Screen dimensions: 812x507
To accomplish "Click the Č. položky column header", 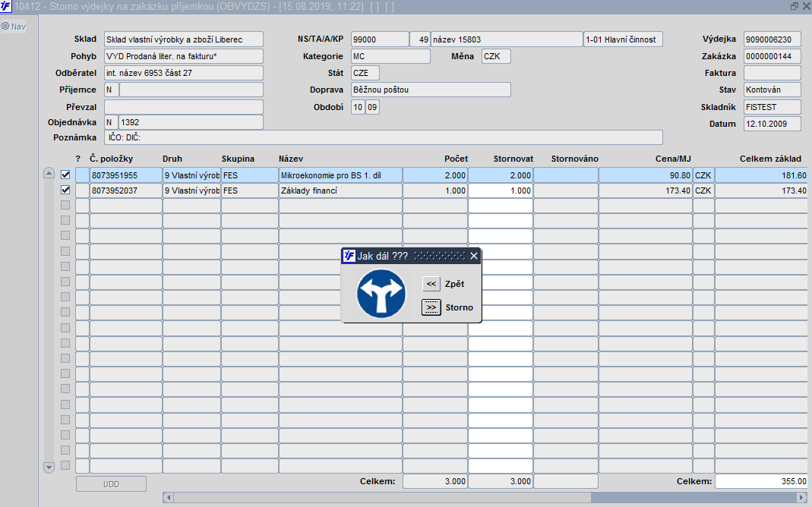I will [x=112, y=159].
